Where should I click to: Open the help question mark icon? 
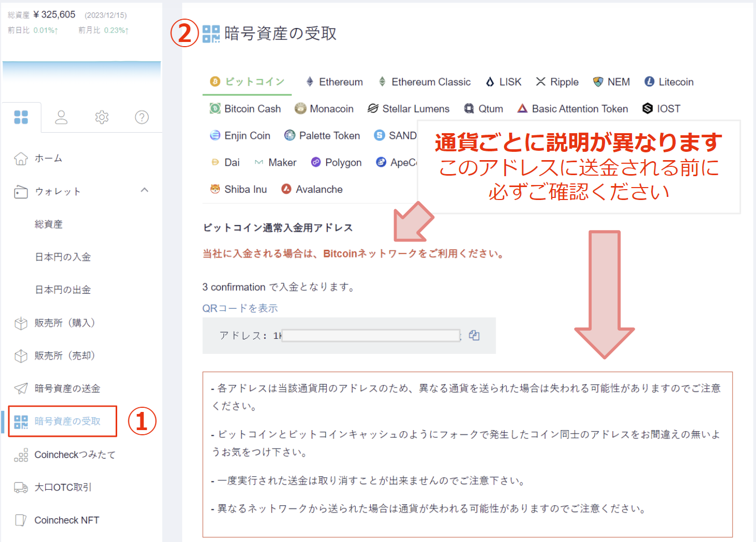(x=142, y=117)
